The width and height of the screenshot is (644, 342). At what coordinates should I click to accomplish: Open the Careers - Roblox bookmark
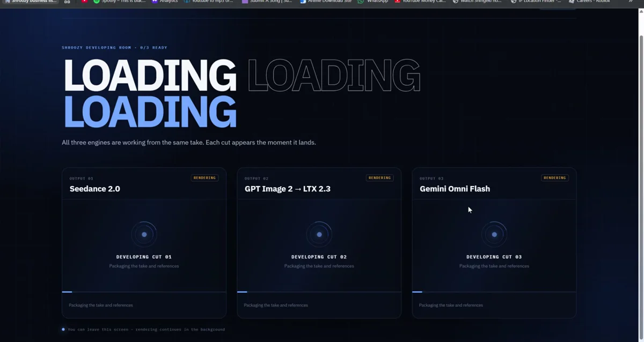[589, 2]
